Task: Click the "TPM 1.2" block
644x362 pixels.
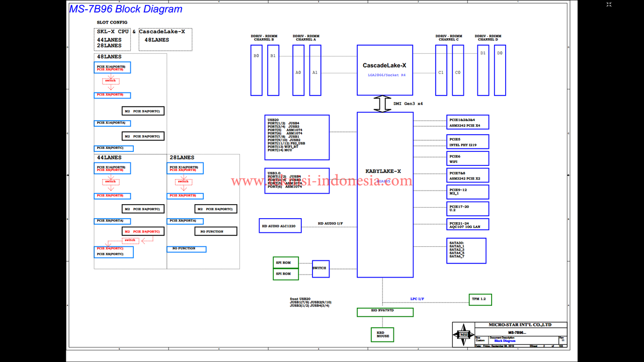Action: click(480, 299)
